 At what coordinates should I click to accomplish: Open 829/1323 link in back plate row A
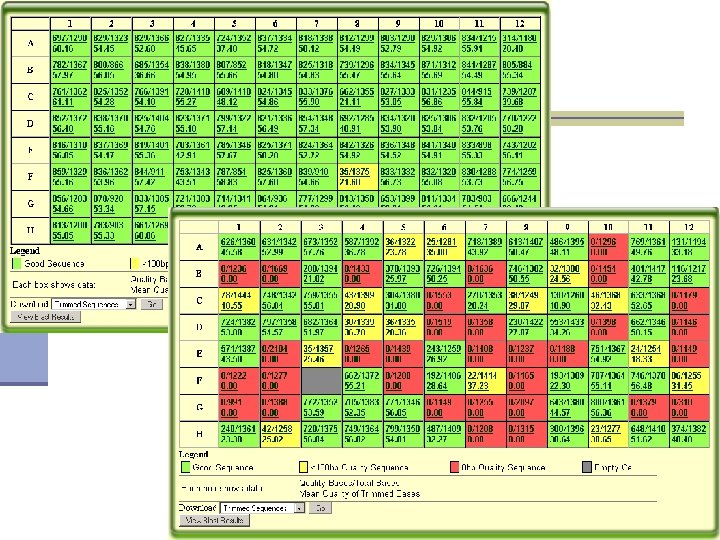click(x=111, y=38)
